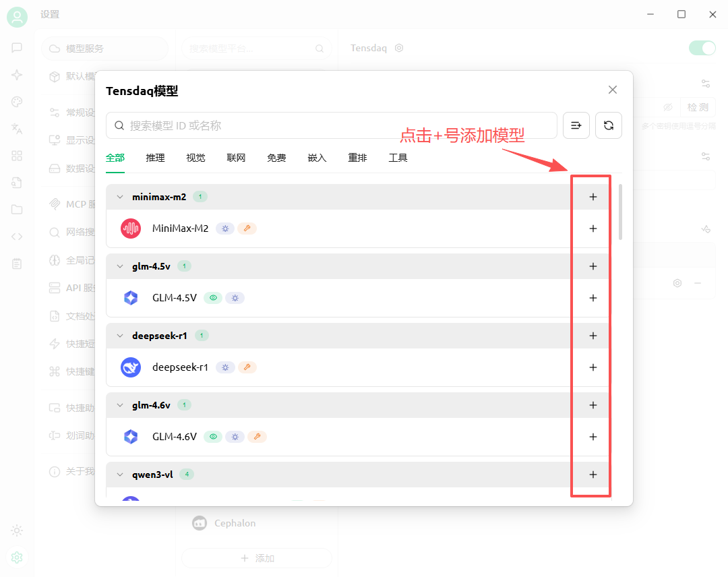The height and width of the screenshot is (577, 728).
Task: Open the sparkle agents icon in the sidebar
Action: click(x=17, y=75)
